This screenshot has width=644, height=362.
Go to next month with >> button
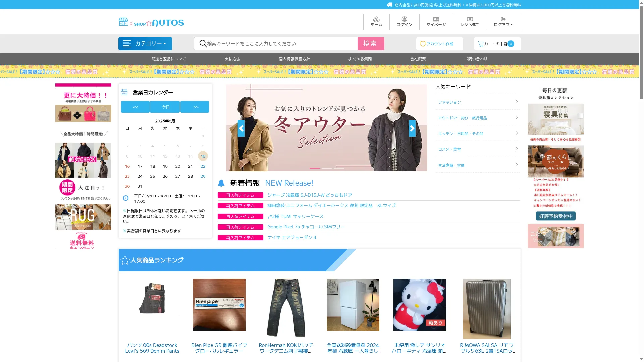195,107
